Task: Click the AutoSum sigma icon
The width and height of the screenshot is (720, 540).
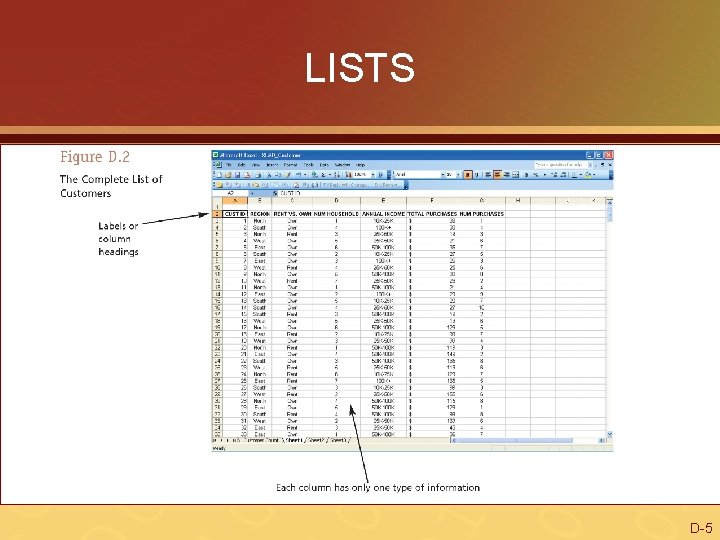Action: click(x=323, y=174)
